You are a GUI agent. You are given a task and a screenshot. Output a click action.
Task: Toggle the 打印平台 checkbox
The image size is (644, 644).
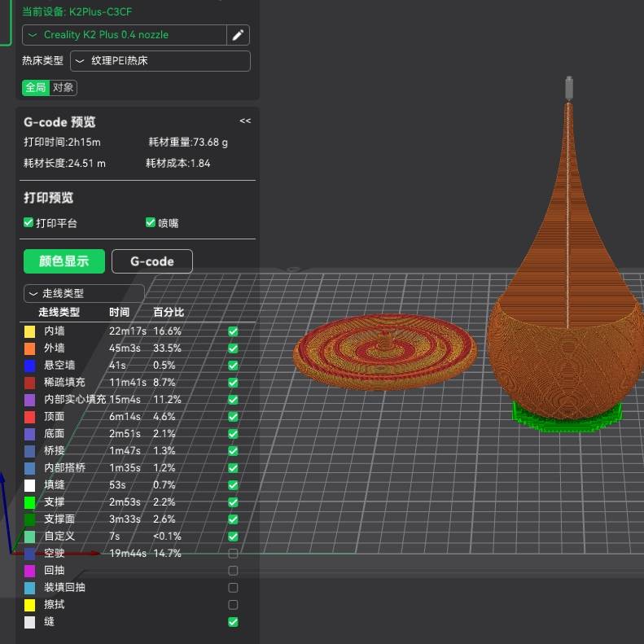tap(28, 222)
